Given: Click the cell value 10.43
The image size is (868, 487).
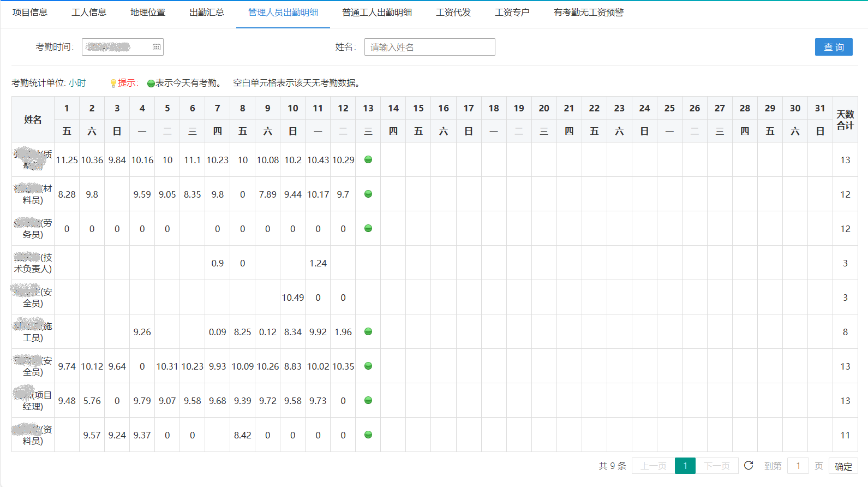Looking at the screenshot, I should pyautogui.click(x=318, y=160).
